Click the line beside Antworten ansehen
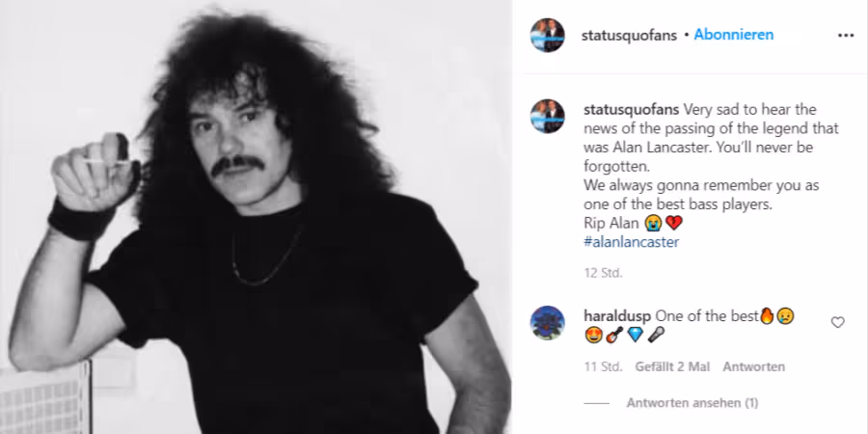 pyautogui.click(x=596, y=403)
